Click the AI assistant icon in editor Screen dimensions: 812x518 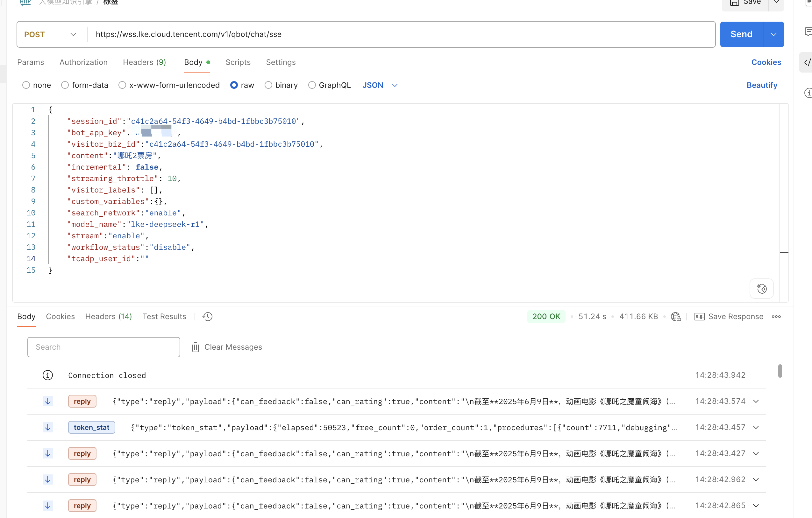761,289
